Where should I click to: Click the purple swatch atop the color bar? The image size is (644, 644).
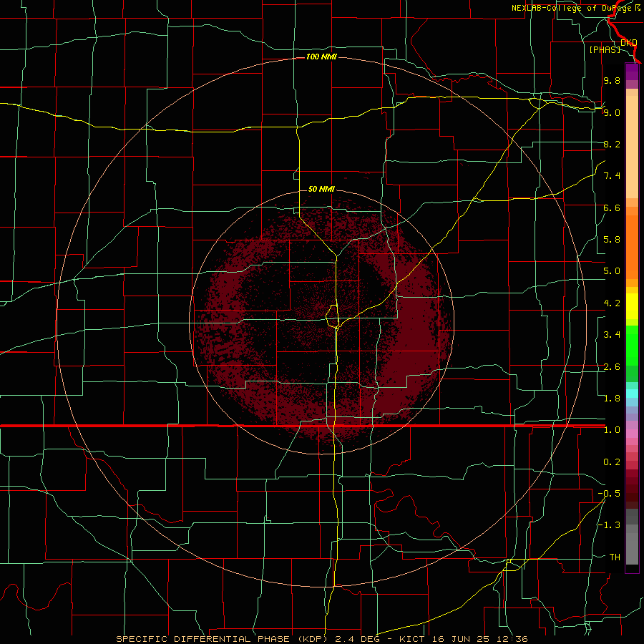click(x=632, y=72)
